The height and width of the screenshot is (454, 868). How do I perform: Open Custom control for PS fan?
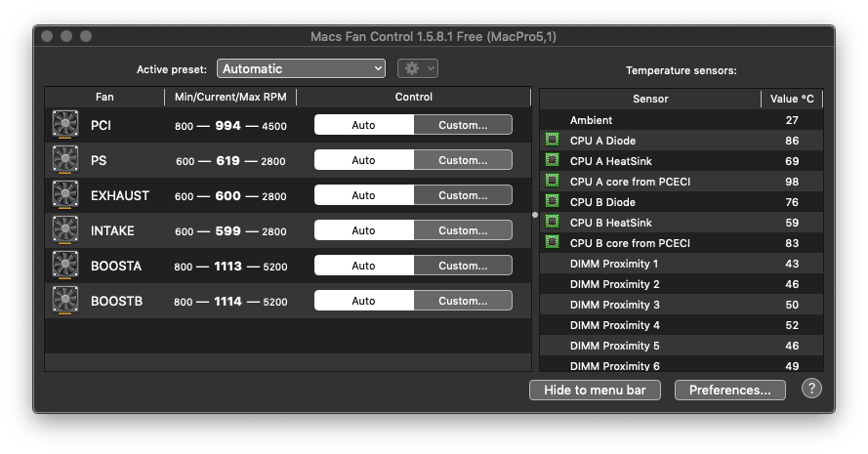click(x=463, y=160)
